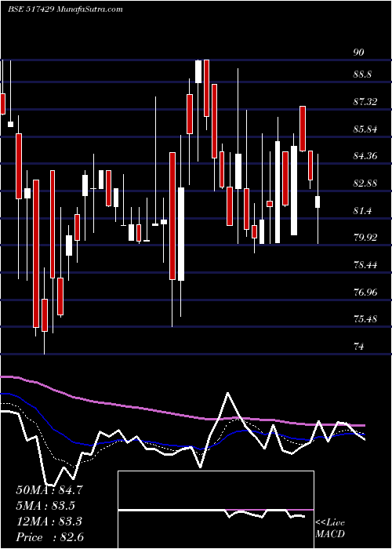The width and height of the screenshot is (392, 549).
Task: Click the 50MA : 84.7 readout
Action: pos(49,490)
